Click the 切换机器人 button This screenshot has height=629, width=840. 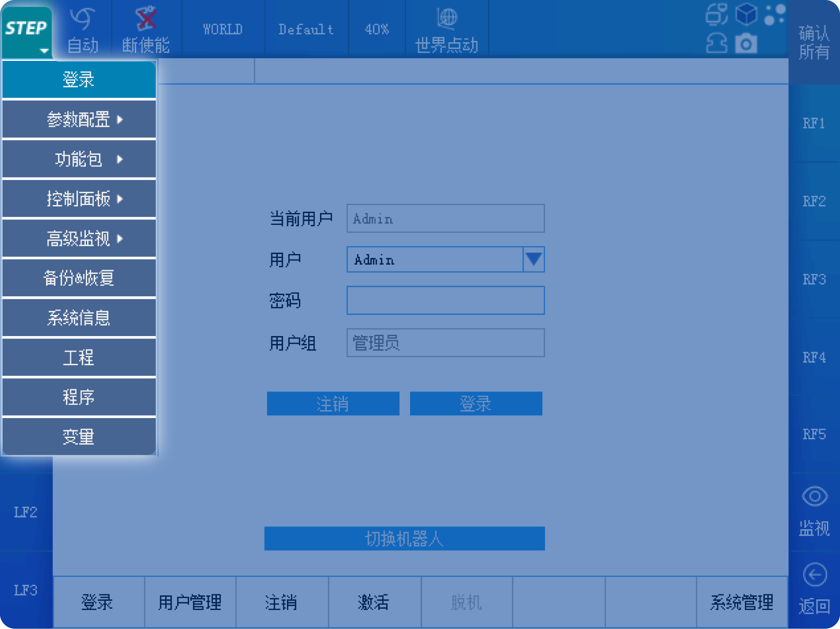tap(405, 539)
